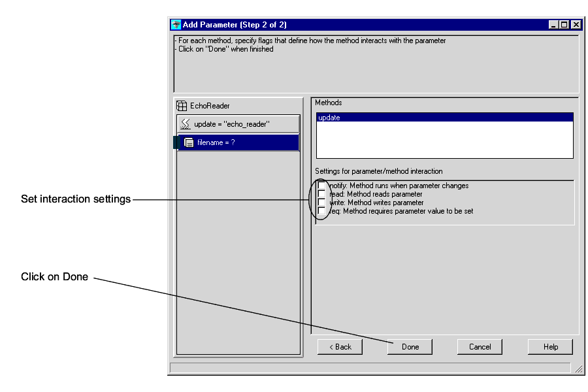Click the application icon in the title bar

point(176,25)
